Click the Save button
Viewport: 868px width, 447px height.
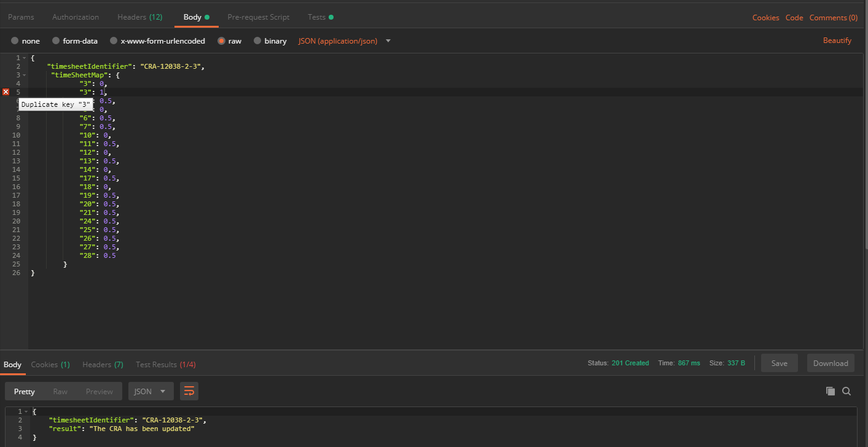779,362
